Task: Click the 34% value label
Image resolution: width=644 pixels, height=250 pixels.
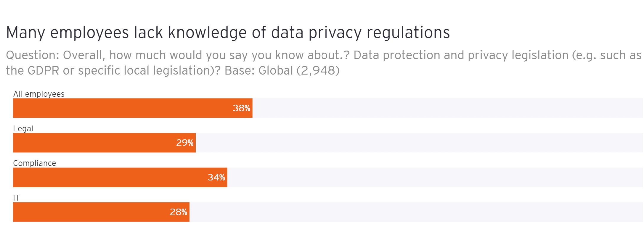Action: (x=216, y=178)
